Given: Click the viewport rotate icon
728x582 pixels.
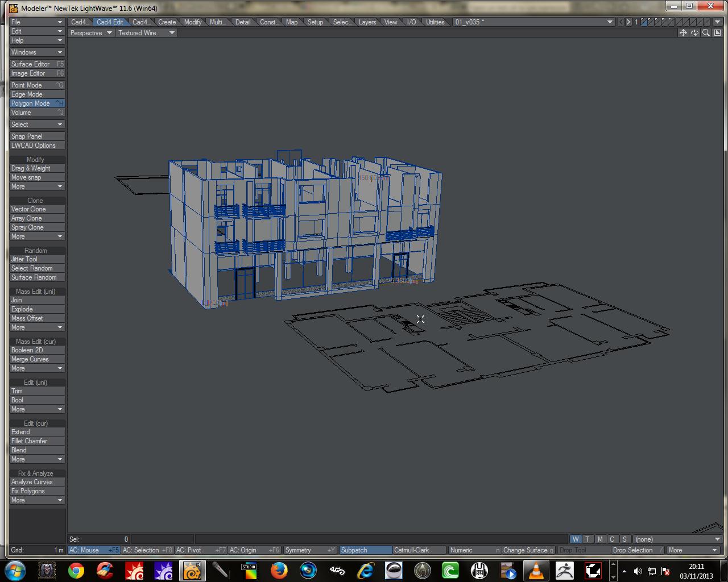Looking at the screenshot, I should click(x=694, y=33).
